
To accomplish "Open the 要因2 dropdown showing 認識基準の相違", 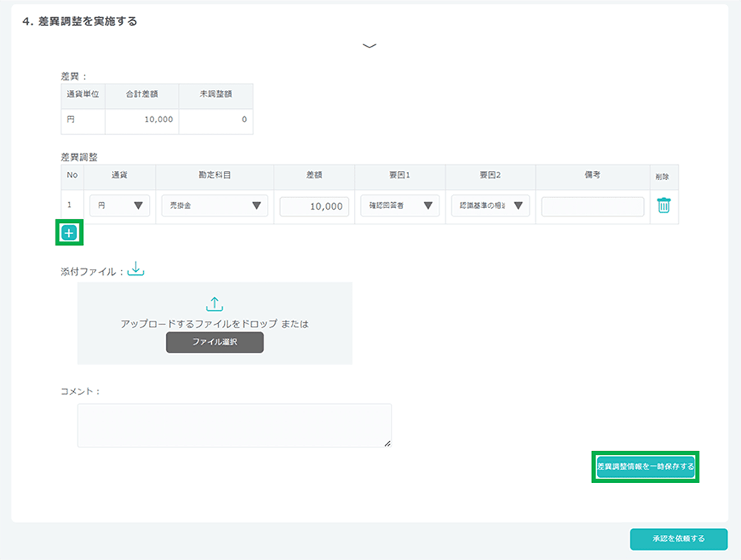I will click(490, 206).
